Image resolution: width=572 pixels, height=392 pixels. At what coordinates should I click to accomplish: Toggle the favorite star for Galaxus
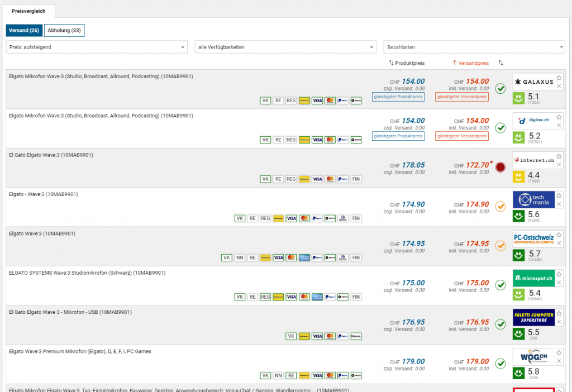[559, 78]
